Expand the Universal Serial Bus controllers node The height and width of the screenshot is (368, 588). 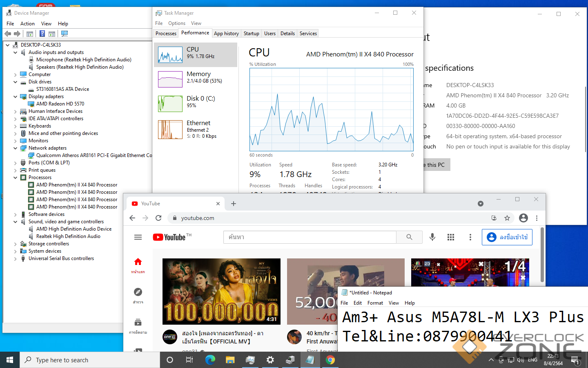coord(16,258)
